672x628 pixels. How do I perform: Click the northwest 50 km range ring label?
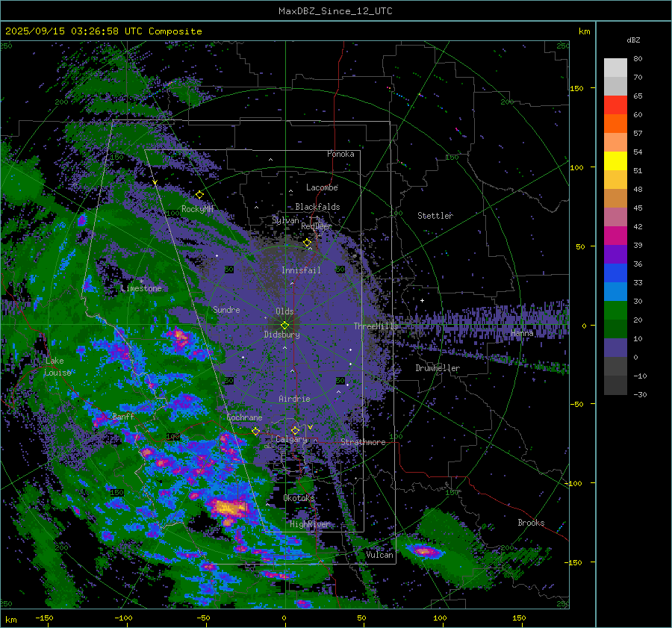point(229,270)
